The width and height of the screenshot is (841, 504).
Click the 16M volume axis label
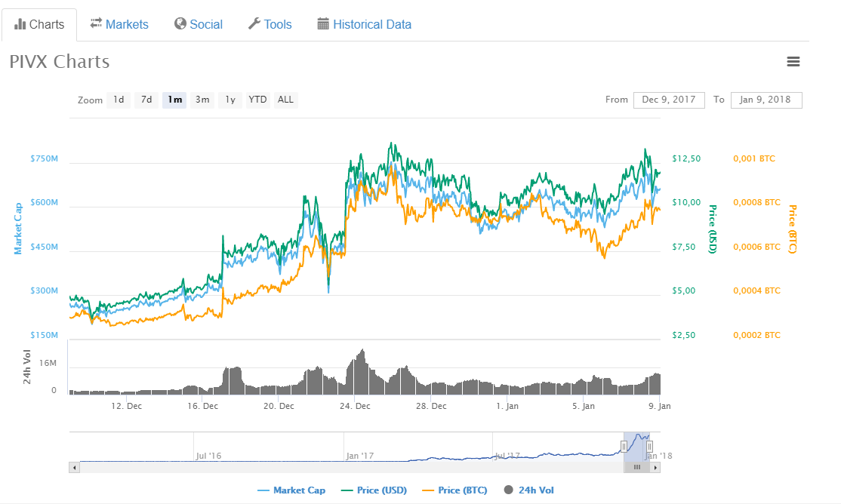tap(48, 363)
